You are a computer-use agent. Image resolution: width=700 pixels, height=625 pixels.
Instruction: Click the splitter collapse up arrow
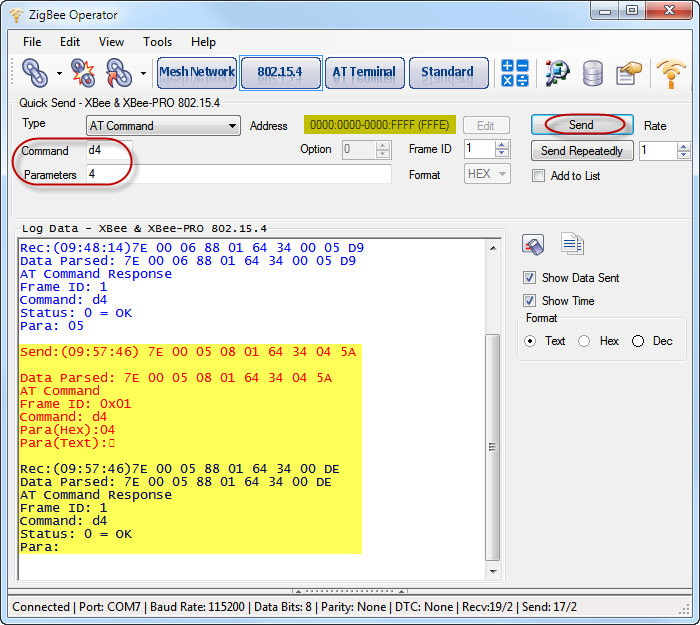point(298,592)
